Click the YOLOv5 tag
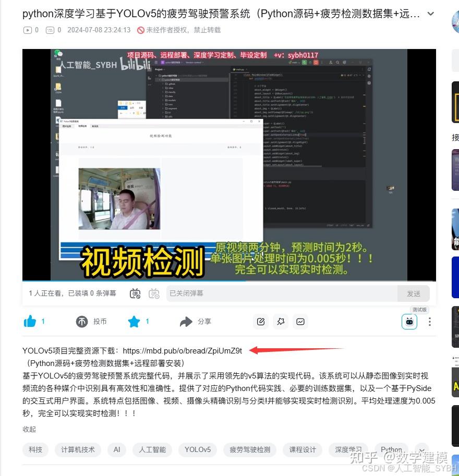This screenshot has width=459, height=476. (x=198, y=450)
